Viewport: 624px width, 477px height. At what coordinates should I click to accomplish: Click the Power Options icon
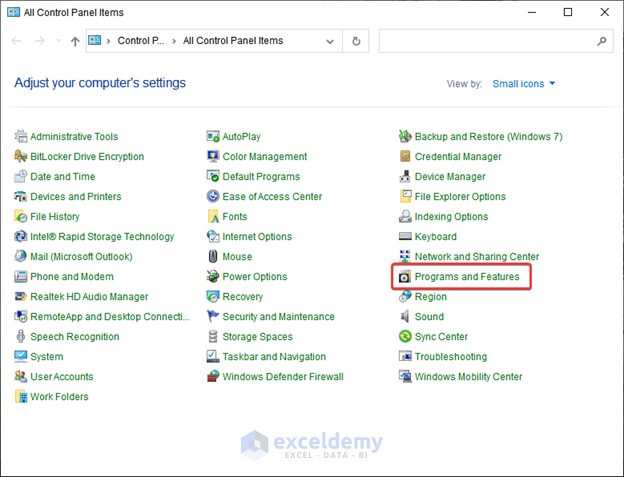213,277
